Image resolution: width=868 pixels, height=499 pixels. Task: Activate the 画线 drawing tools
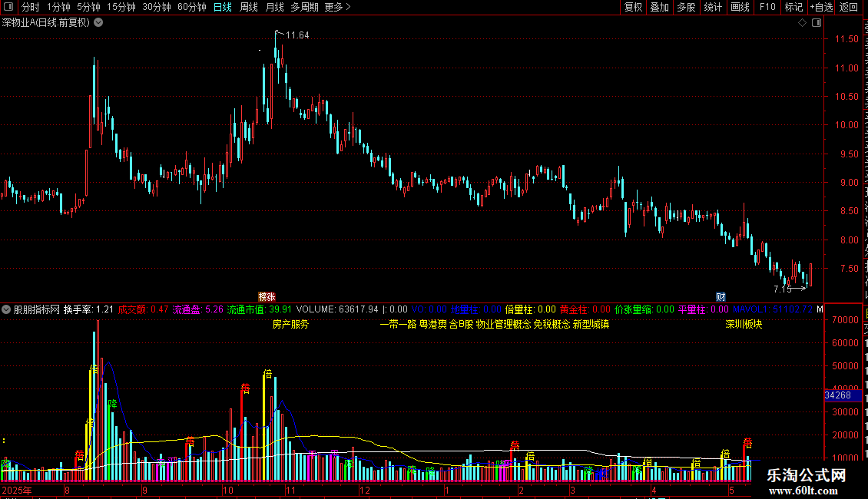point(740,7)
